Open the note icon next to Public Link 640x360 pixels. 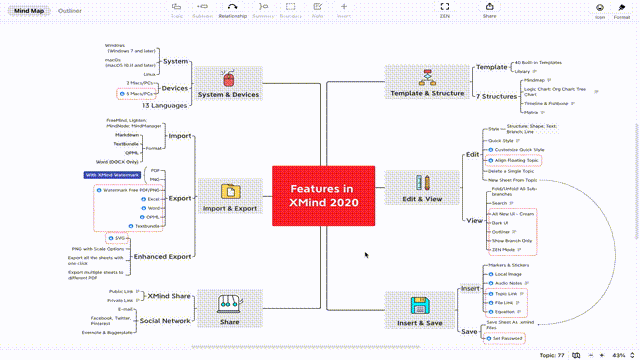(138, 291)
